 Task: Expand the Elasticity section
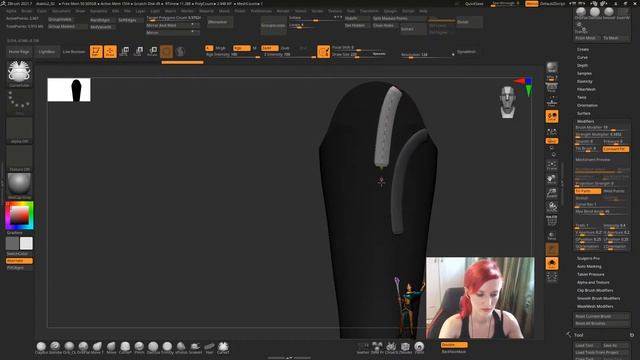(x=584, y=81)
